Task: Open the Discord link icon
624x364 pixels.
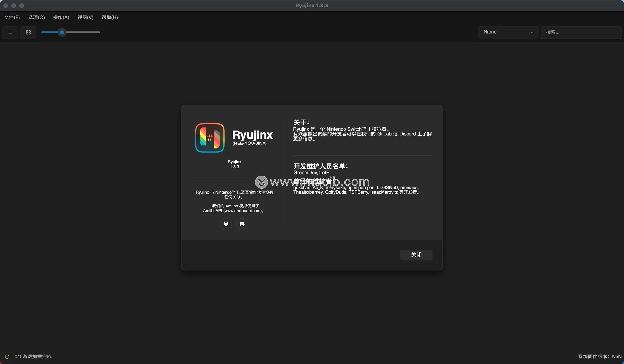Action: [x=242, y=224]
